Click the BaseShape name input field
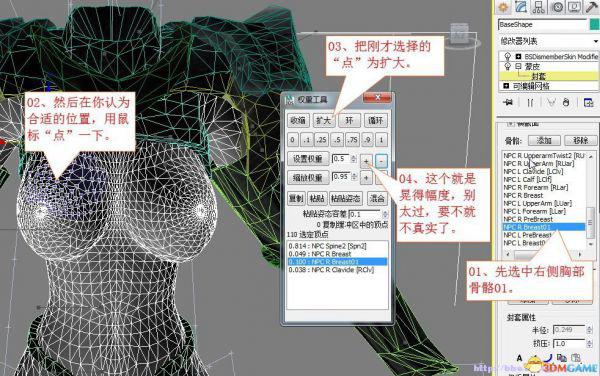The height and width of the screenshot is (376, 600). [x=542, y=24]
